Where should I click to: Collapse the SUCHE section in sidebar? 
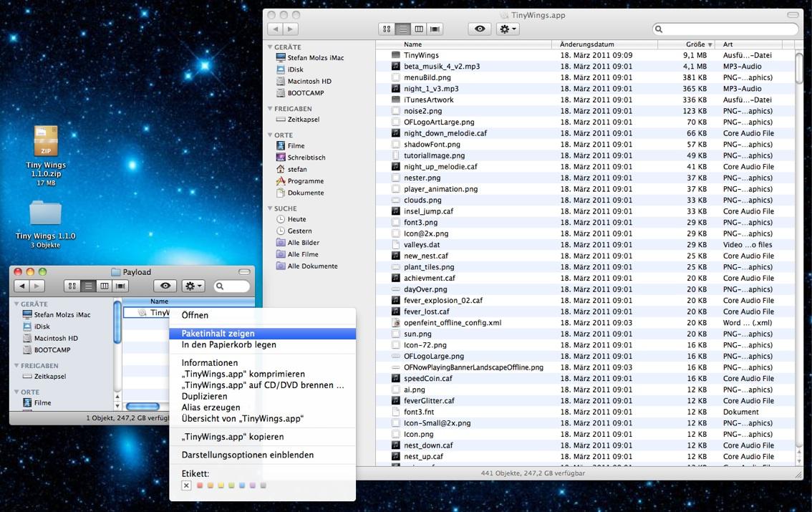pos(270,208)
